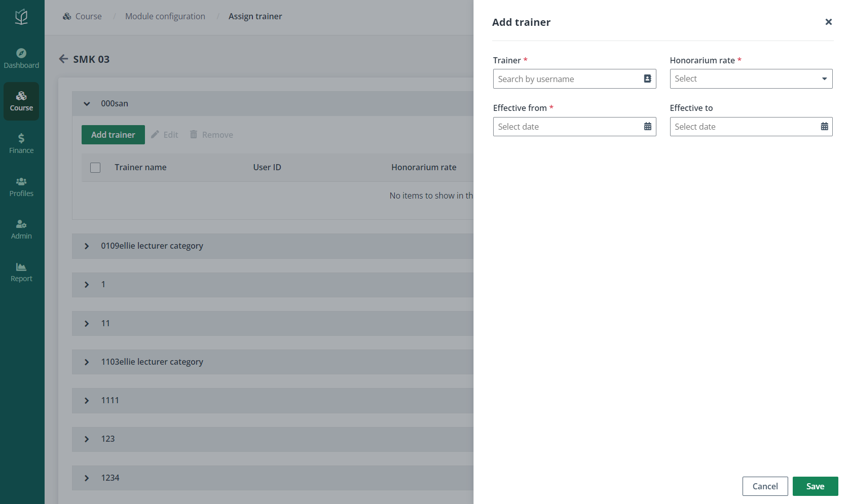Tick the select-all checkbox beside Trainer name

[95, 168]
